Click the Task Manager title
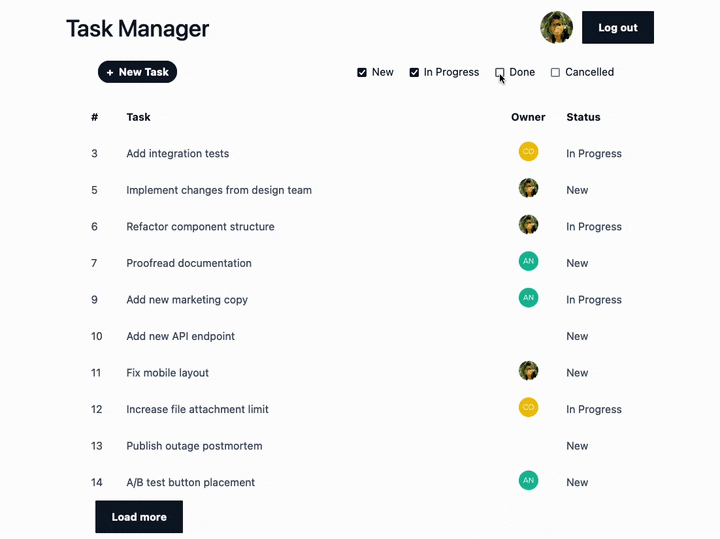720x539 pixels. (137, 29)
